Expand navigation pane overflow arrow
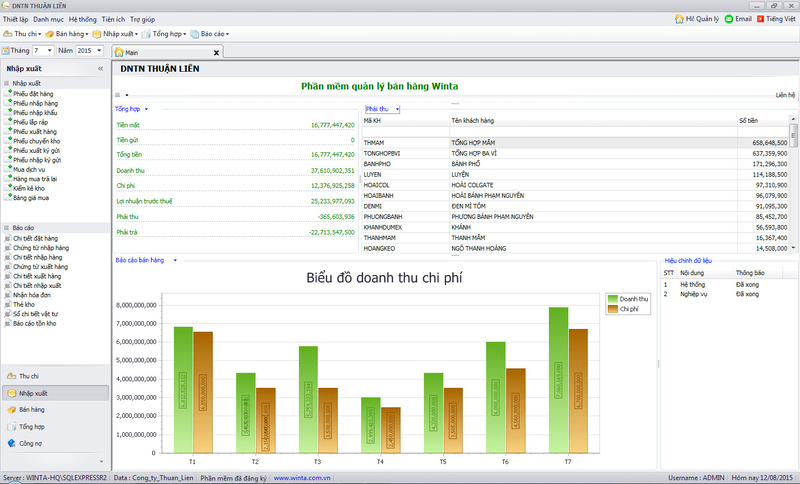Screen dimensions: 800x484 point(101,462)
